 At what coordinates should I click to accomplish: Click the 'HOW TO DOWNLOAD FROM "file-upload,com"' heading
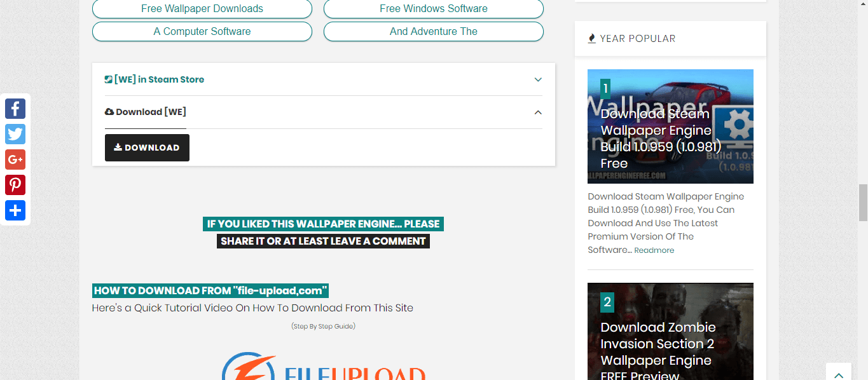[210, 291]
